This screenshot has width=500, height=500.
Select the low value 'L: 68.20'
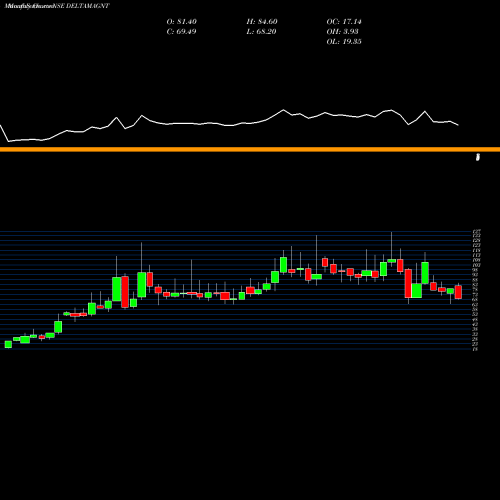pos(261,32)
